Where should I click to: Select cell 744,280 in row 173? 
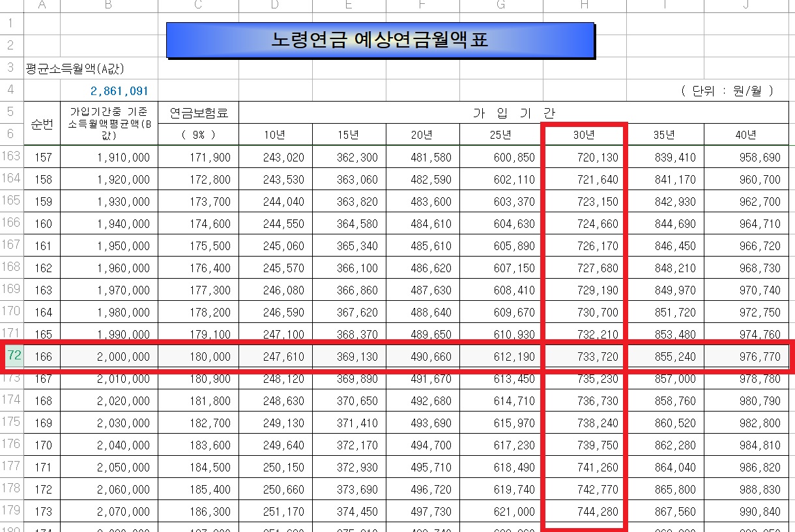584,511
